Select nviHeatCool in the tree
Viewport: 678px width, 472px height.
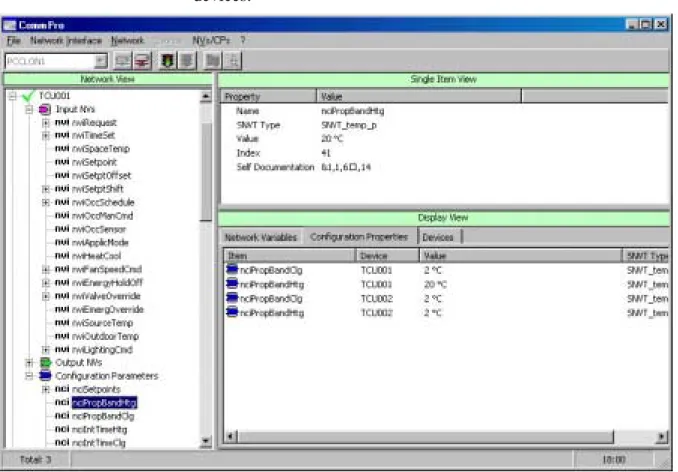pos(96,256)
